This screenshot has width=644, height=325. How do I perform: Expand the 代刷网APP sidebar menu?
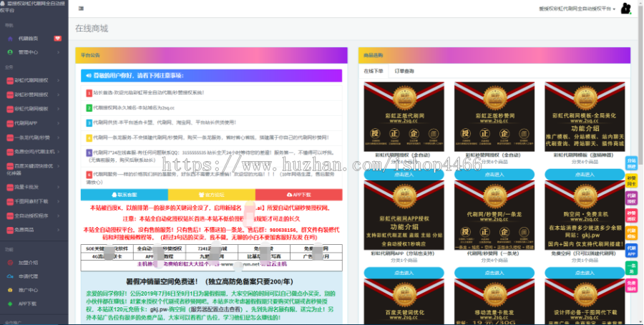(34, 123)
